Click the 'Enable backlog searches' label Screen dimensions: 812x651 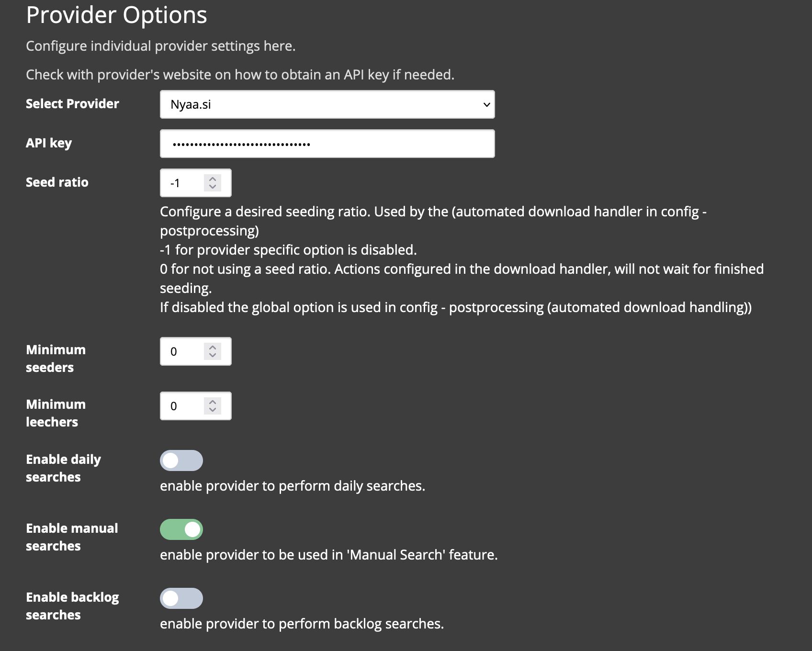pos(72,606)
